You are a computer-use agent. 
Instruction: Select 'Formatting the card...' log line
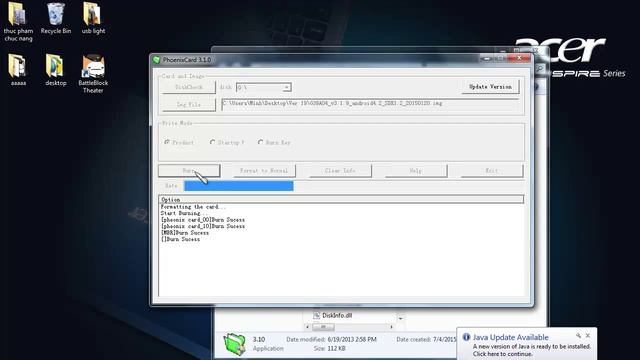tap(193, 207)
